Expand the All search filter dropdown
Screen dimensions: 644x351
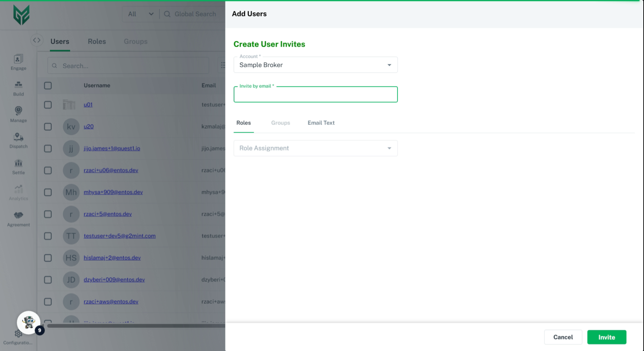tap(141, 14)
